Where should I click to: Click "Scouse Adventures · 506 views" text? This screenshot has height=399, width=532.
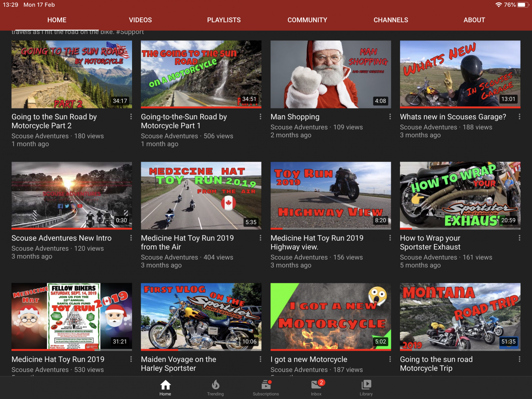coord(187,136)
